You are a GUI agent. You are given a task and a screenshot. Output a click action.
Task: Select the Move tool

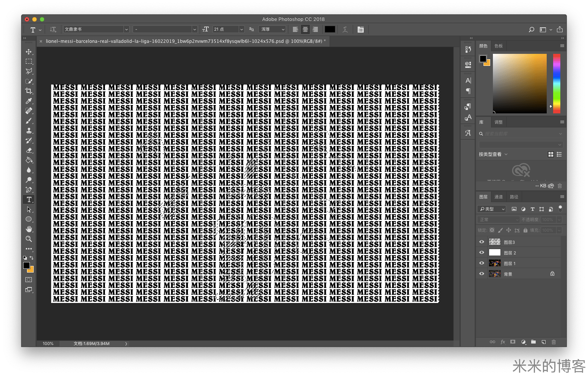(29, 52)
